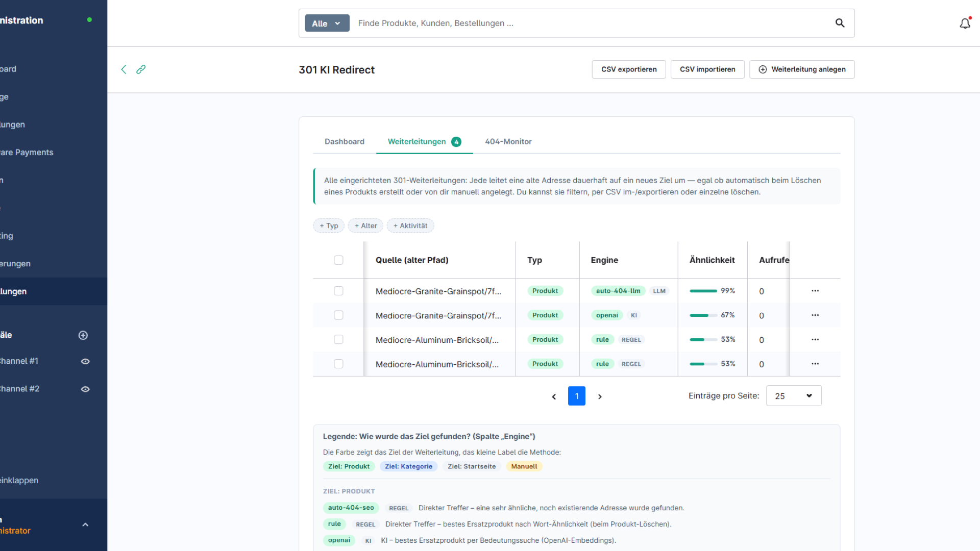Toggle visibility eye for channel #2
The width and height of the screenshot is (980, 551).
[x=85, y=389]
